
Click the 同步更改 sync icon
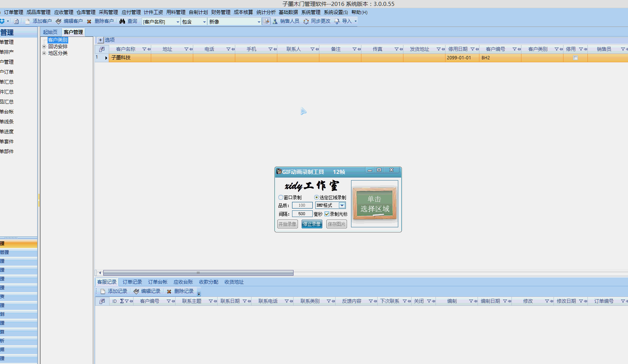(x=306, y=21)
